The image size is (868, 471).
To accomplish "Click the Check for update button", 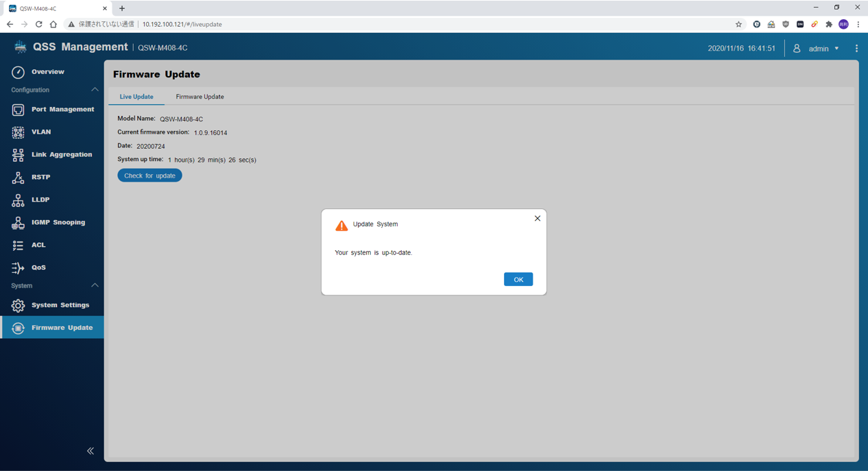I will point(149,176).
